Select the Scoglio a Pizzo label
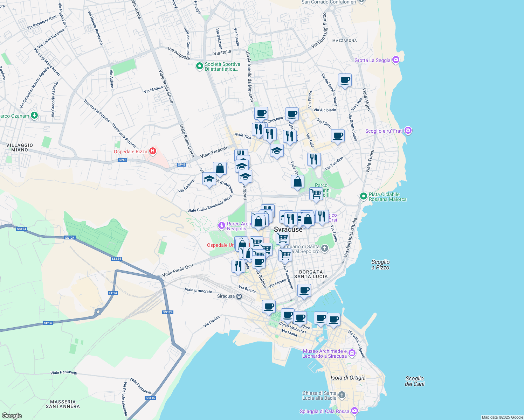Image resolution: width=524 pixels, height=420 pixels. pyautogui.click(x=380, y=265)
